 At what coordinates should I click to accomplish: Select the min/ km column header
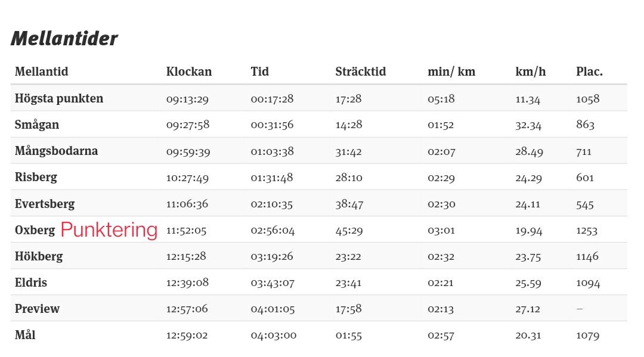click(x=451, y=72)
